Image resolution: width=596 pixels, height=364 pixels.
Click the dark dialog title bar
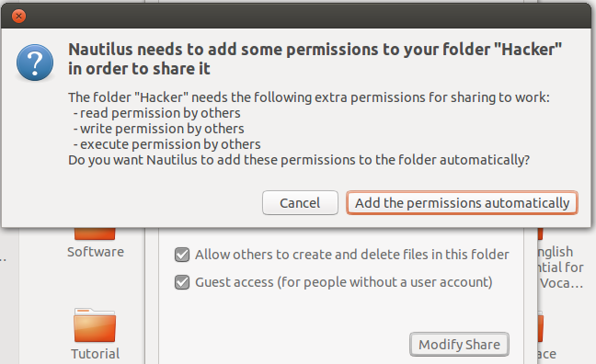coord(296,16)
